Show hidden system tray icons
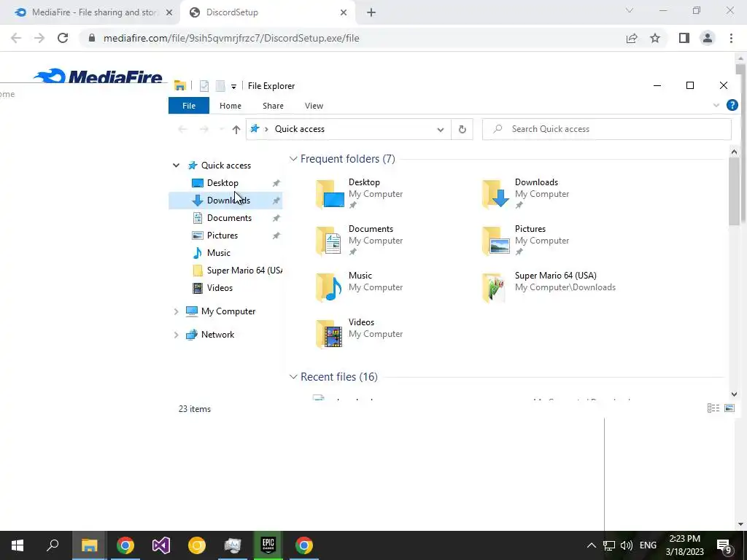Screen dimensions: 747x560 (591, 545)
